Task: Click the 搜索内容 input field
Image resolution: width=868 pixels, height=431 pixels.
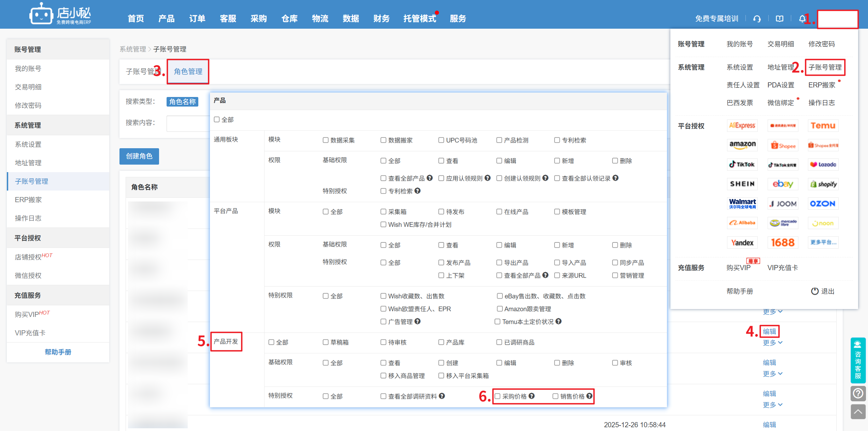Action: (188, 123)
